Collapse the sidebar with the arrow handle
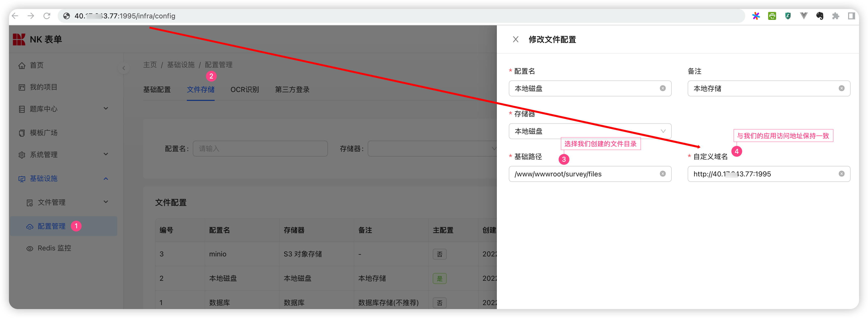 [x=124, y=68]
